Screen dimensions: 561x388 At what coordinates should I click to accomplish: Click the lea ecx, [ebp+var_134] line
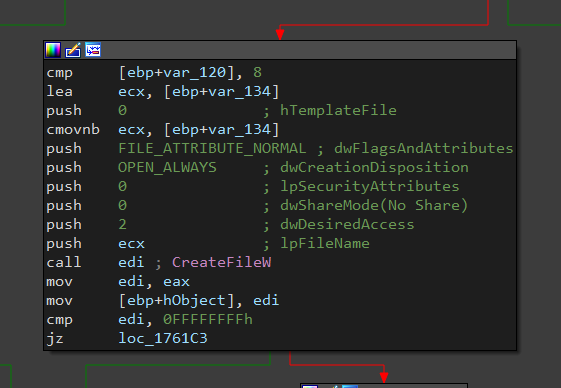coord(163,92)
